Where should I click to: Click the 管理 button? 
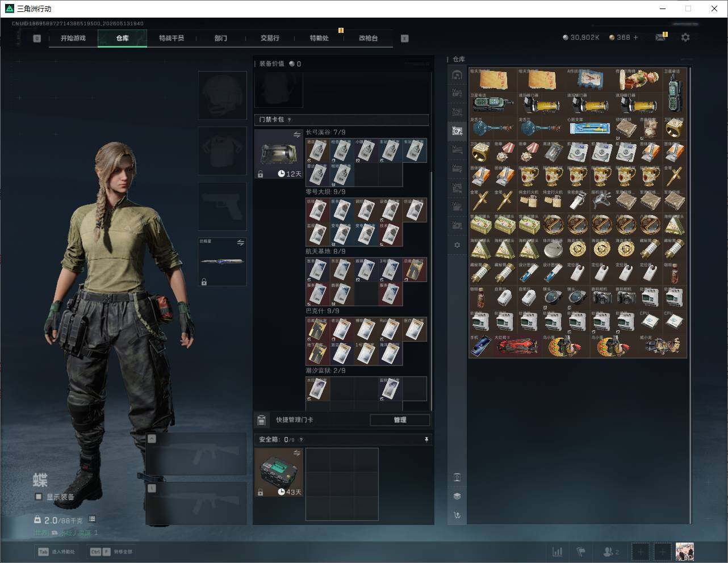click(400, 420)
